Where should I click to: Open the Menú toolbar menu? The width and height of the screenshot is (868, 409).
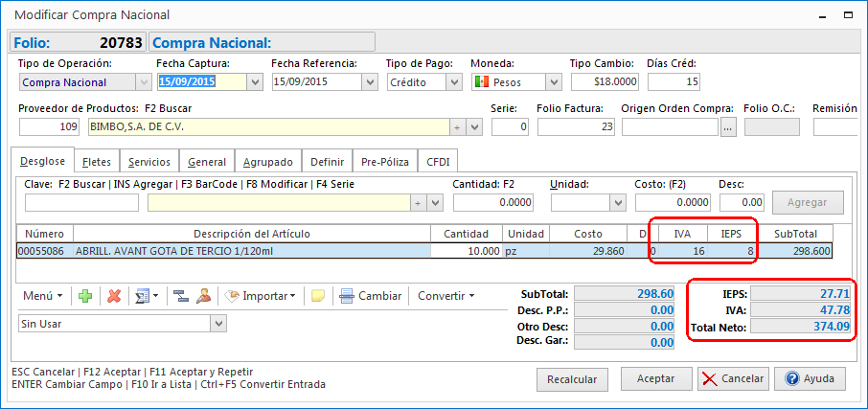[x=42, y=296]
